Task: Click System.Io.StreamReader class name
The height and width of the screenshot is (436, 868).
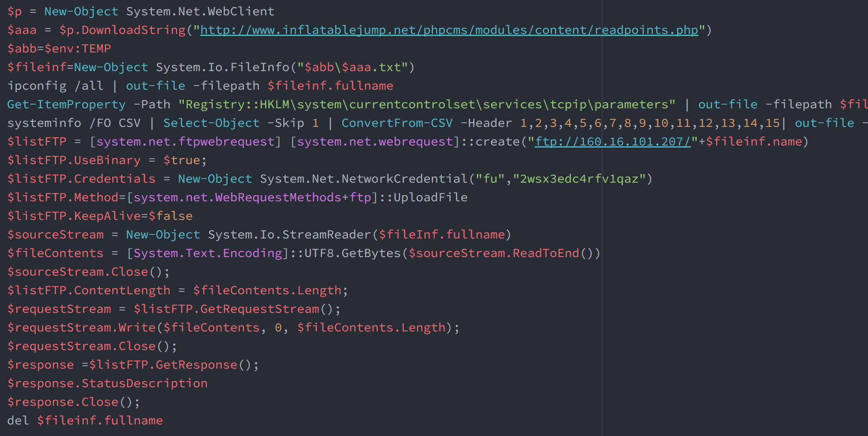Action: (289, 235)
